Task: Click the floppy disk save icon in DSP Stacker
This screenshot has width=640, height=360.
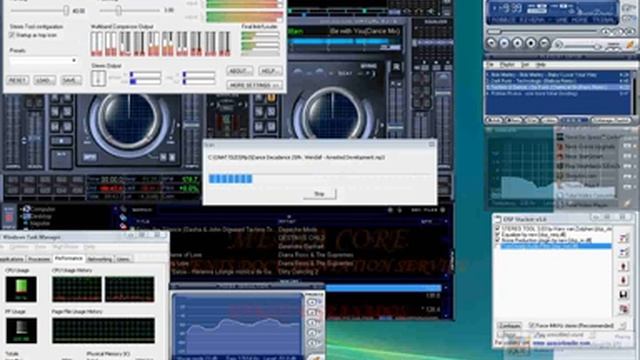Action: click(623, 294)
